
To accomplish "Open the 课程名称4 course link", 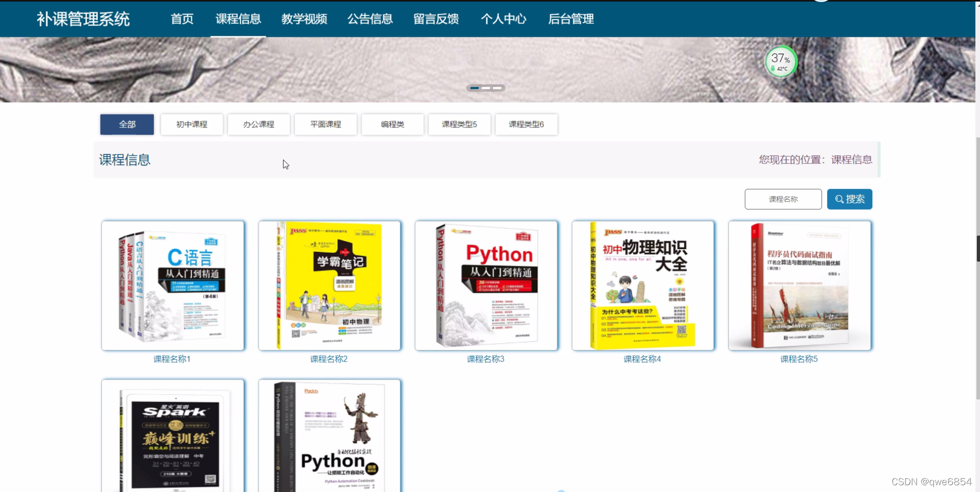I will click(x=642, y=359).
